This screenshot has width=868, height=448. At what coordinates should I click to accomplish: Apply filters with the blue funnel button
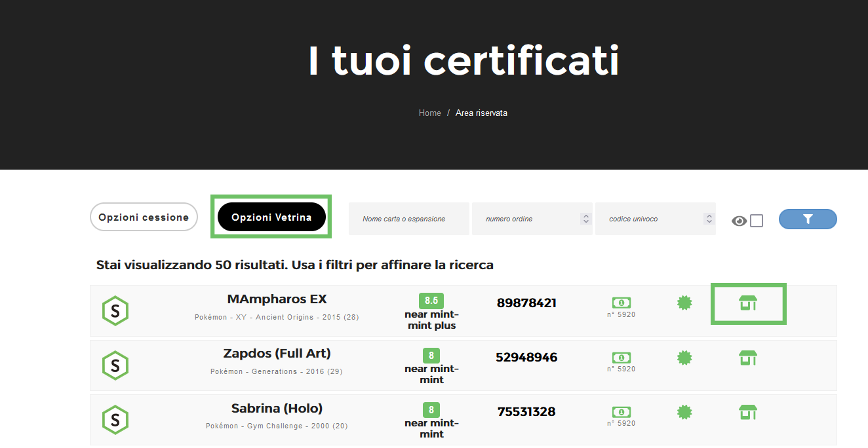click(x=808, y=219)
